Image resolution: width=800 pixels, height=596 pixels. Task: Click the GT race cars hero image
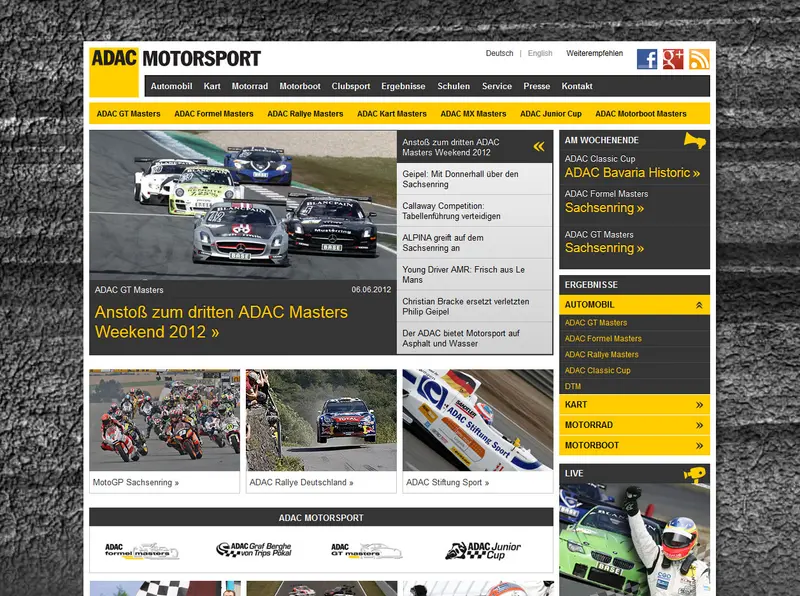[243, 205]
